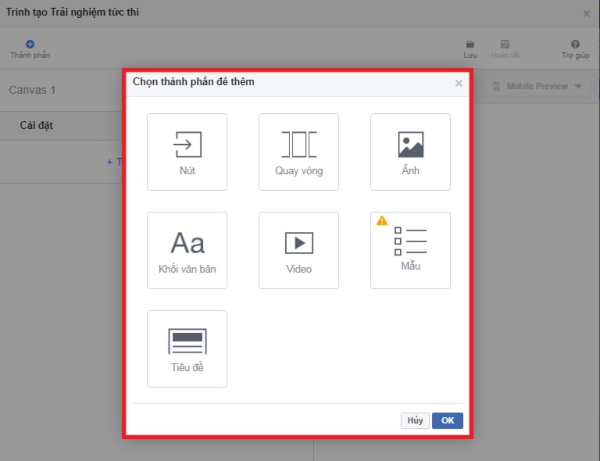The image size is (600, 461).
Task: Add the Video component
Action: click(x=298, y=250)
